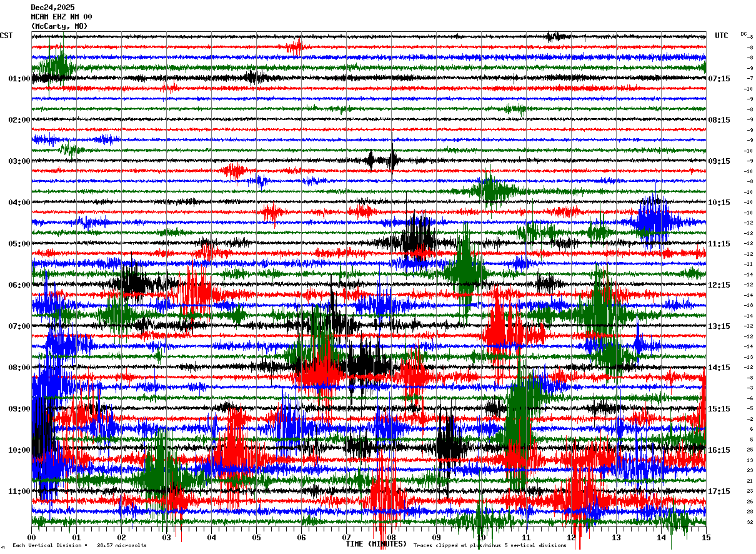The width and height of the screenshot is (756, 554).
Task: Select the 11:00 CST time label
Action: 19,491
